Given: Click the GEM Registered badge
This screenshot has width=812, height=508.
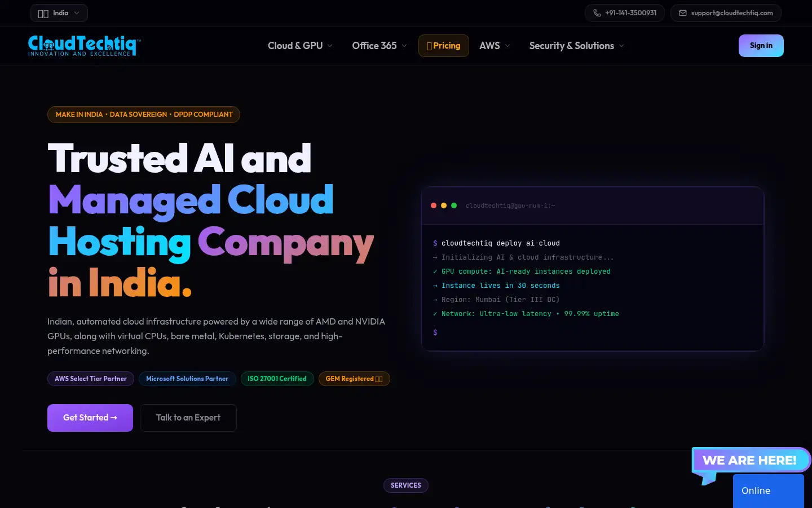Looking at the screenshot, I should (354, 379).
